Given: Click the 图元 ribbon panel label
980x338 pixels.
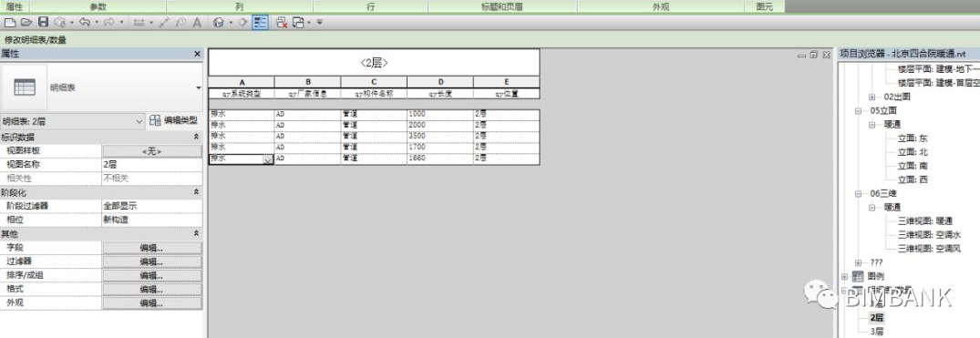Looking at the screenshot, I should coord(764,6).
